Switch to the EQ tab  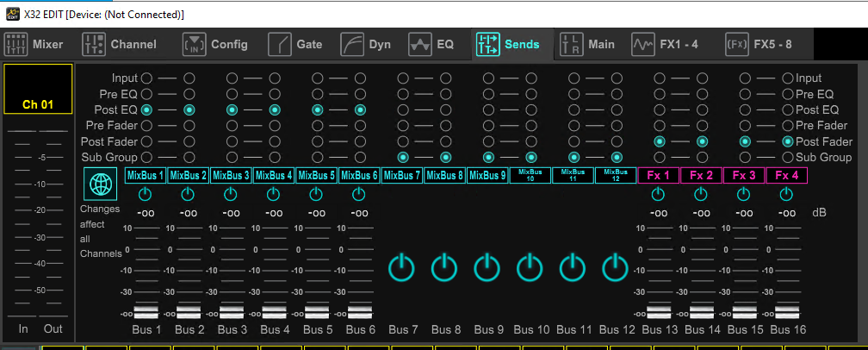(x=431, y=44)
